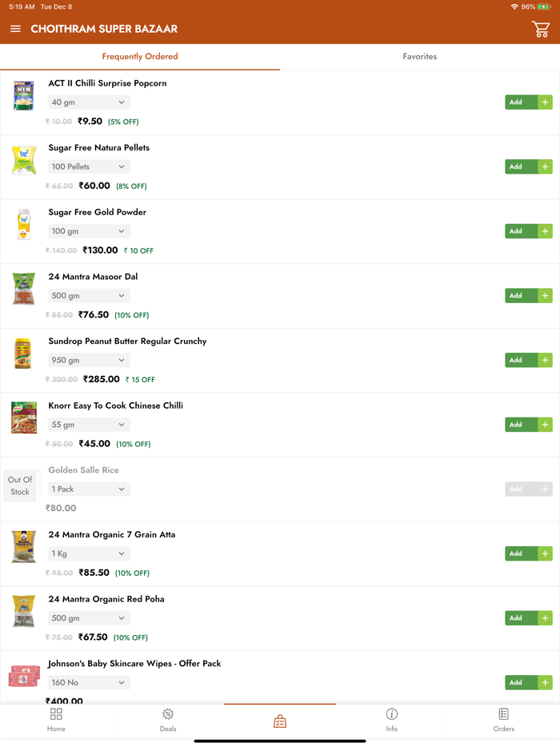Open 100 Pellets quantity dropdown

[88, 167]
